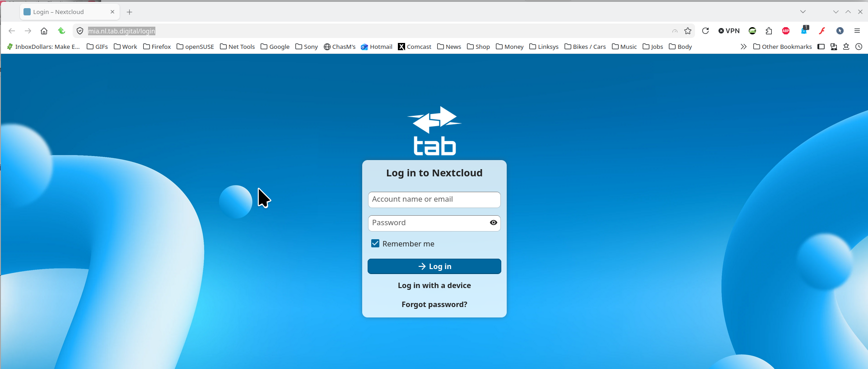This screenshot has width=868, height=369.
Task: Open the Firefox hamburger application menu
Action: coord(857,31)
